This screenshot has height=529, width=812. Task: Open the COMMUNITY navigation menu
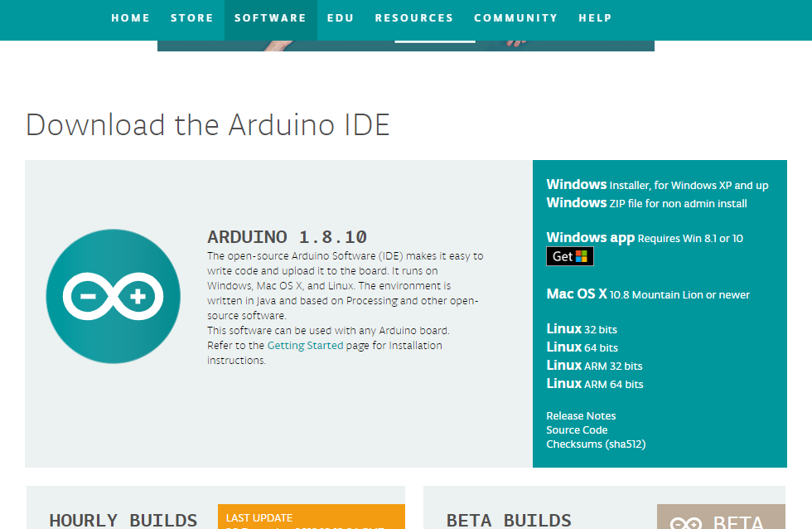pos(515,18)
